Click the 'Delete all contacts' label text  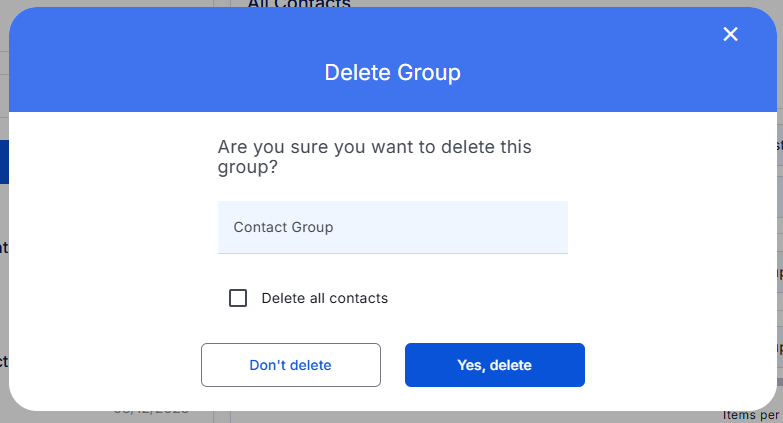click(324, 298)
